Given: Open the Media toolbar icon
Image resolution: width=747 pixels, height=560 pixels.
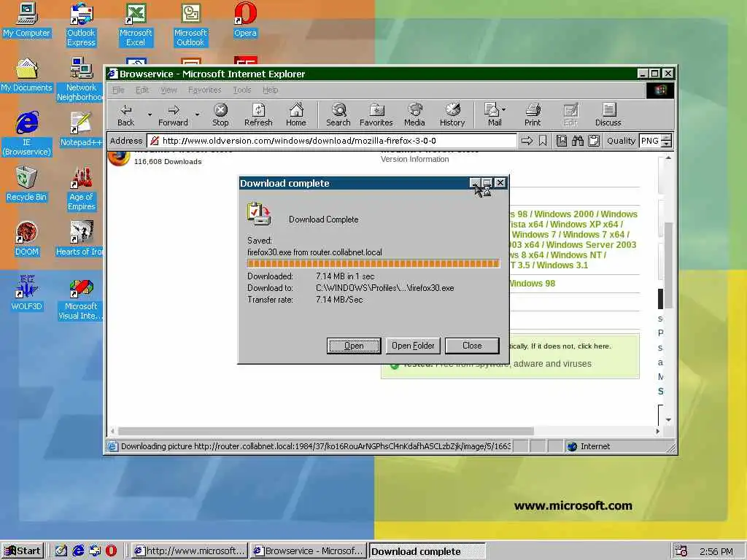Looking at the screenshot, I should coord(414,114).
